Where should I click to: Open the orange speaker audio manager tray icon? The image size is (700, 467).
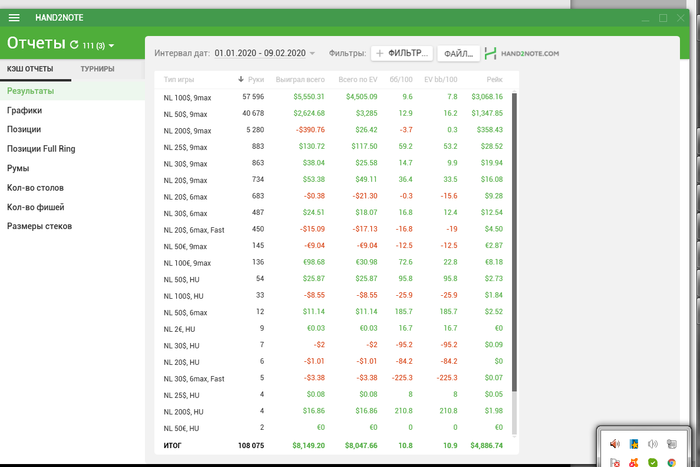pos(615,443)
